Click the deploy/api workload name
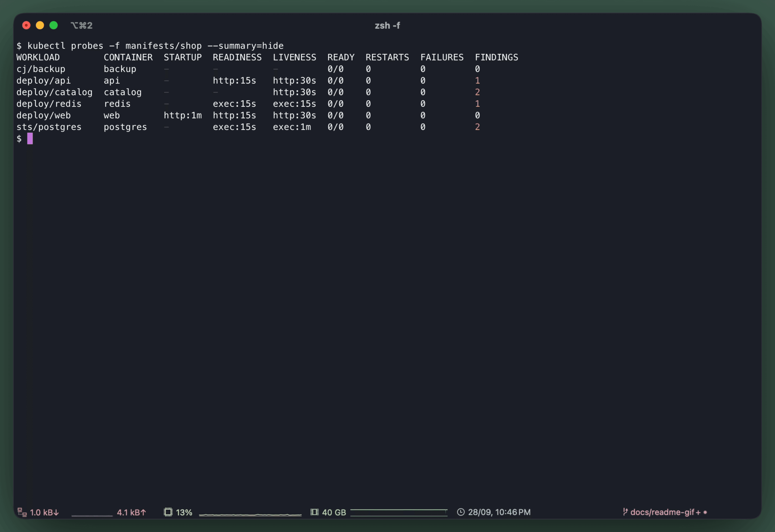The width and height of the screenshot is (775, 532). point(44,81)
